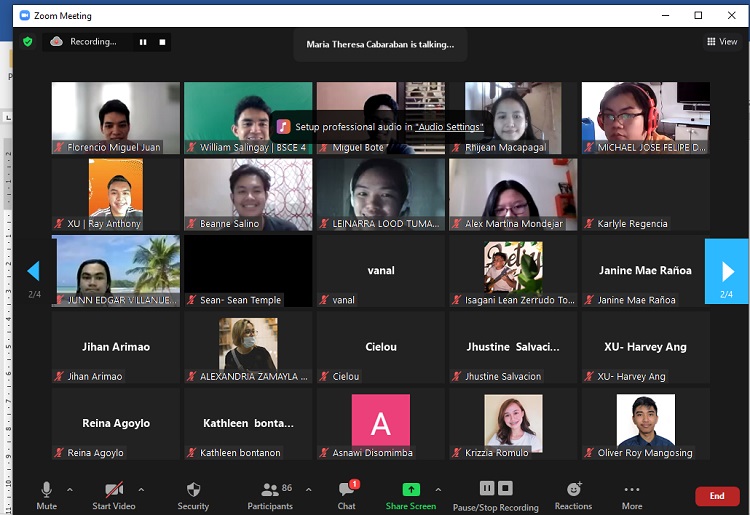Stop recording in the bottom toolbar

click(505, 488)
